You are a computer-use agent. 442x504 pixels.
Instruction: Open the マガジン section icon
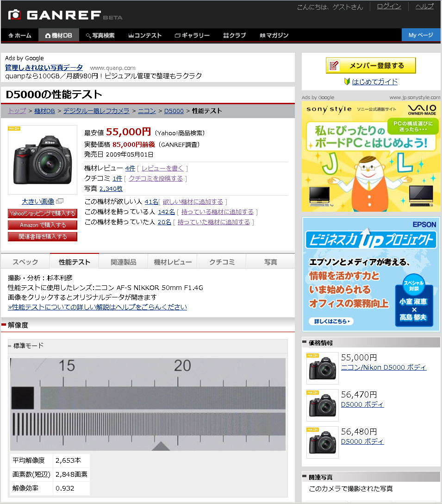263,35
